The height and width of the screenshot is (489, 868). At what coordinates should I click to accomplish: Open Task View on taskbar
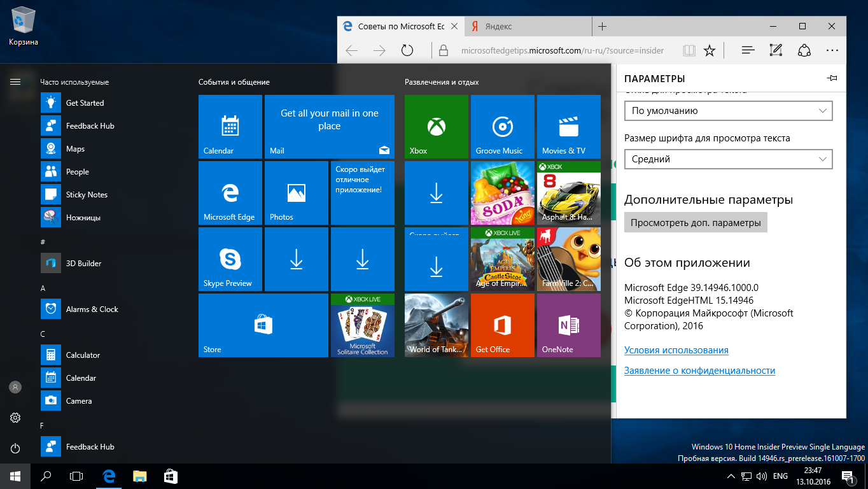pyautogui.click(x=76, y=476)
